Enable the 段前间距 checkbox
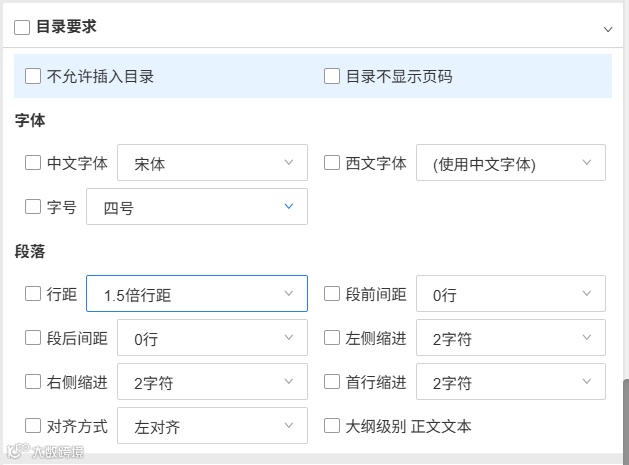Screen dimensions: 629x465 (x=332, y=294)
